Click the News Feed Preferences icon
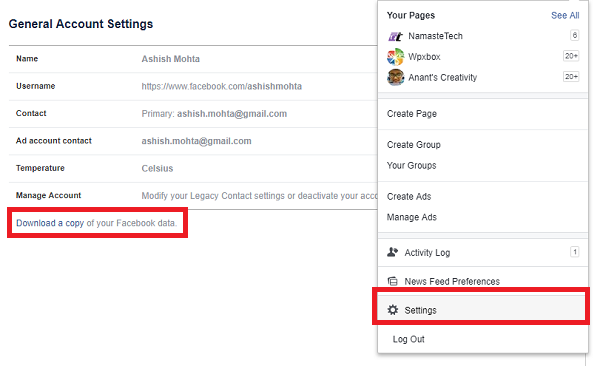The image size is (600, 366). (x=393, y=281)
